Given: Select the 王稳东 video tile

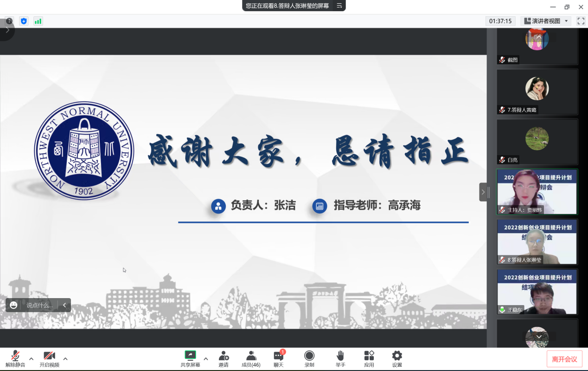Looking at the screenshot, I should pyautogui.click(x=537, y=292).
